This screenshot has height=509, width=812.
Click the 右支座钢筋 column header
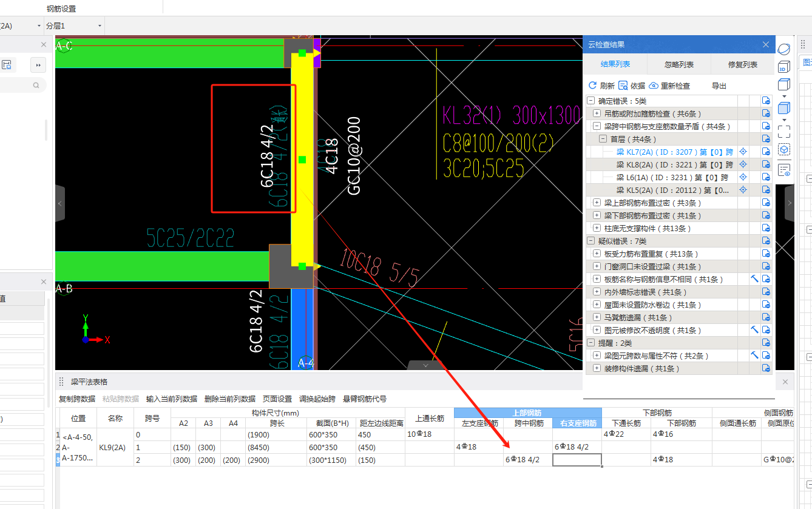[577, 423]
